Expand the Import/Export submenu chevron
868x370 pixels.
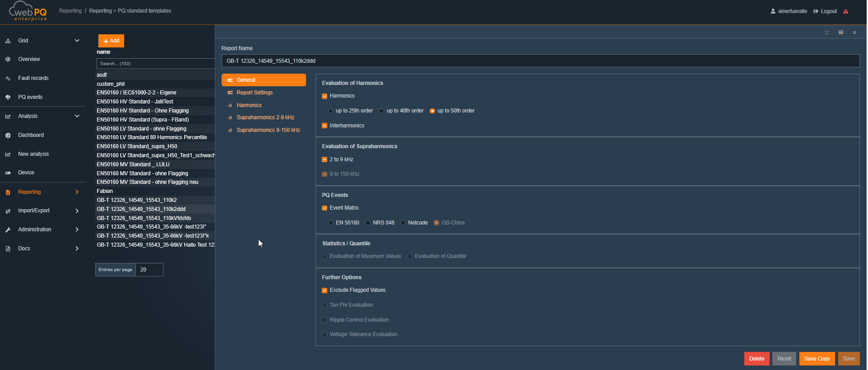pyautogui.click(x=77, y=211)
